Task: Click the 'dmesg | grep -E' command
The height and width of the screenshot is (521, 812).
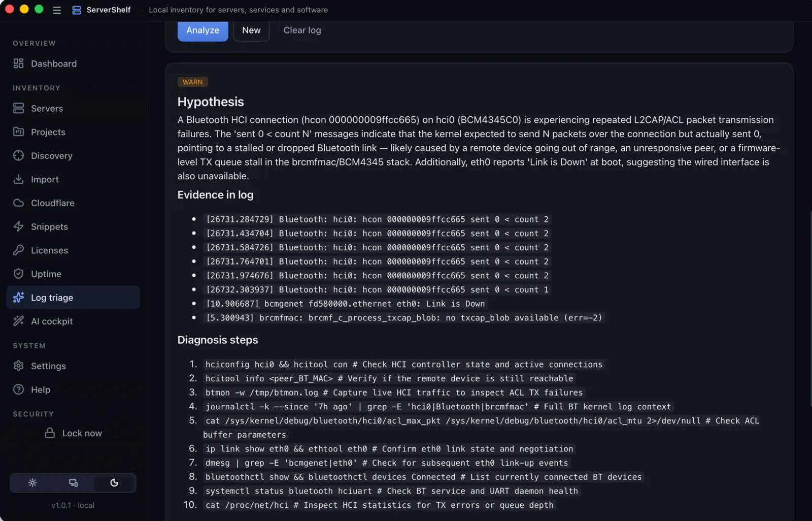Action: pos(387,463)
